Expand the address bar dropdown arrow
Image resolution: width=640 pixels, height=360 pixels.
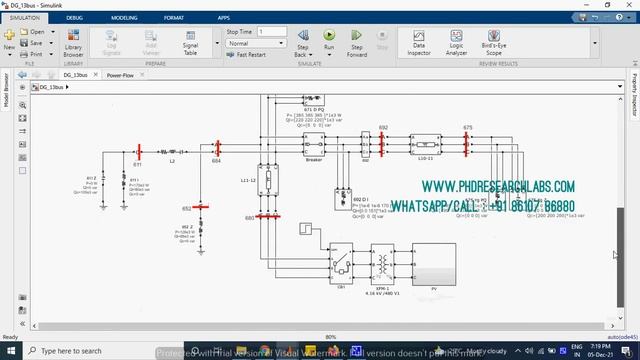620,87
